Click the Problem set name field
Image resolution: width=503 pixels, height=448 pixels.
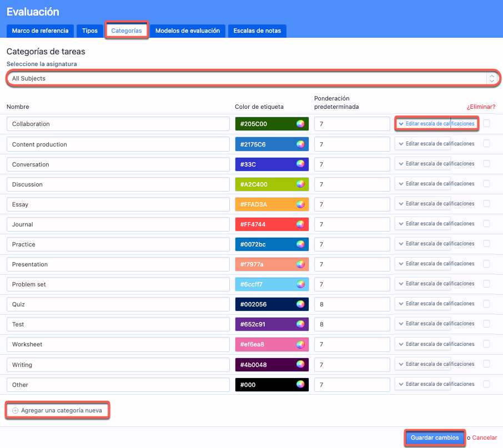pyautogui.click(x=118, y=284)
